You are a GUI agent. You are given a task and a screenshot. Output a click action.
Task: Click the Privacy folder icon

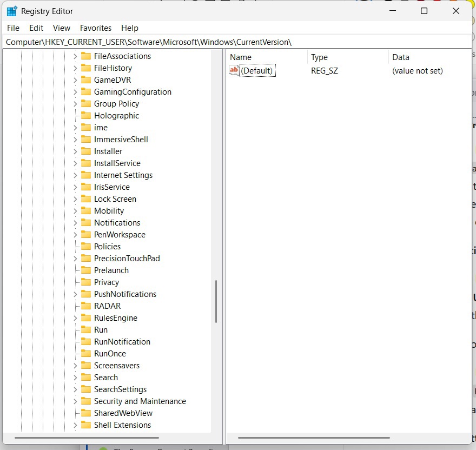pos(86,282)
